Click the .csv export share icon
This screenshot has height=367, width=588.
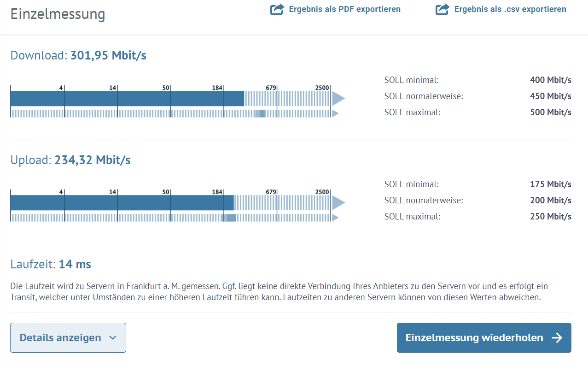pyautogui.click(x=442, y=9)
